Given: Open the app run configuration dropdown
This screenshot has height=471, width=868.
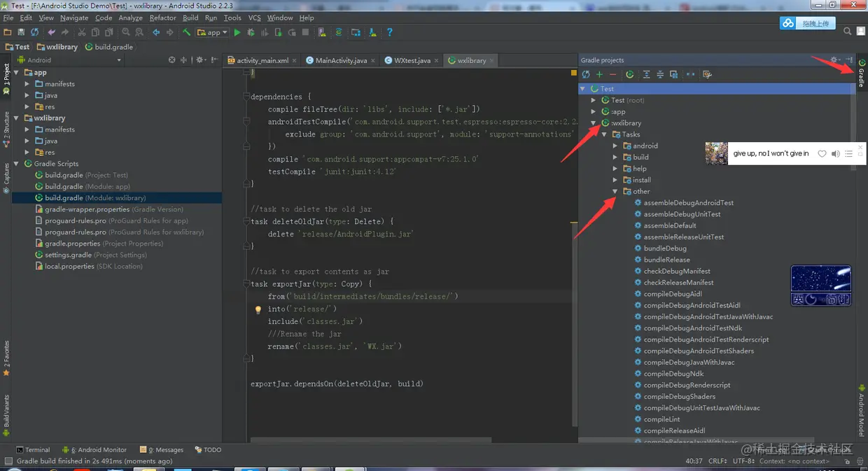Looking at the screenshot, I should pos(213,32).
